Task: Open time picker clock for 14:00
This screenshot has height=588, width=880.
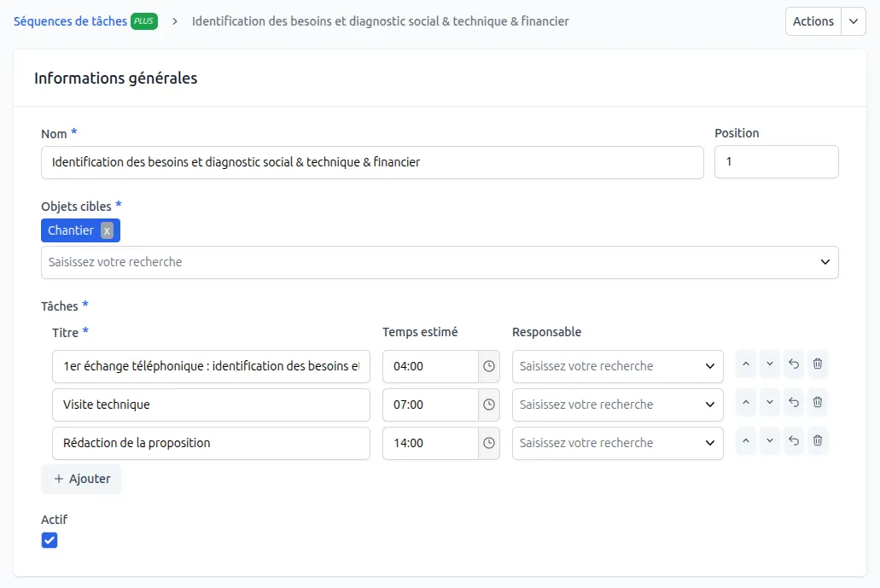Action: click(x=489, y=443)
